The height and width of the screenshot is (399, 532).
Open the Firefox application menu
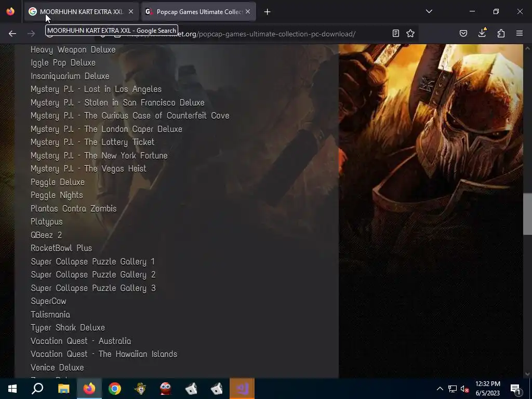520,33
